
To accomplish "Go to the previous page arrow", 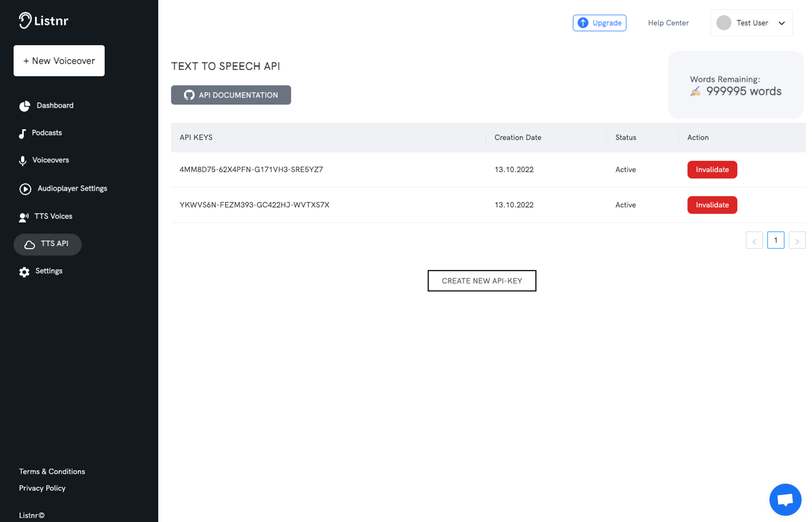I will point(754,241).
